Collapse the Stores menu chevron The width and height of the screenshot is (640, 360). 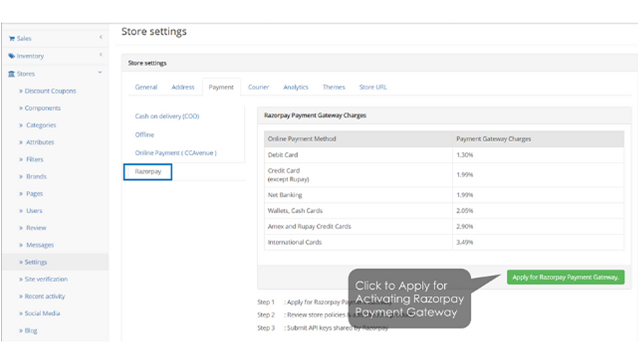coord(100,72)
